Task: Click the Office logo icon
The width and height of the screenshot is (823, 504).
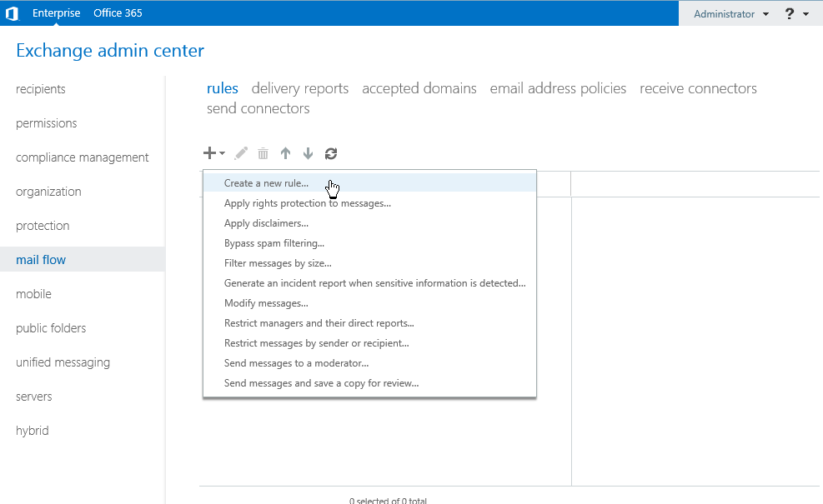Action: coord(12,13)
